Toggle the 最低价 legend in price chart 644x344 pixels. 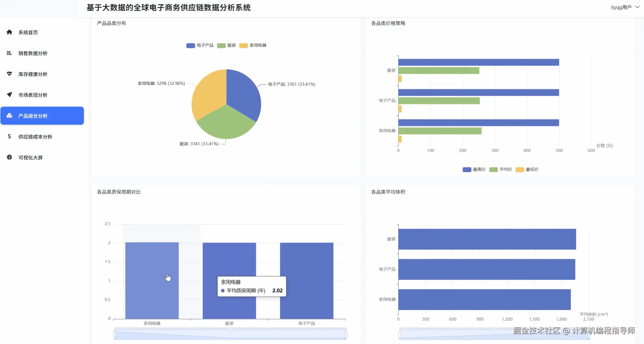point(527,169)
